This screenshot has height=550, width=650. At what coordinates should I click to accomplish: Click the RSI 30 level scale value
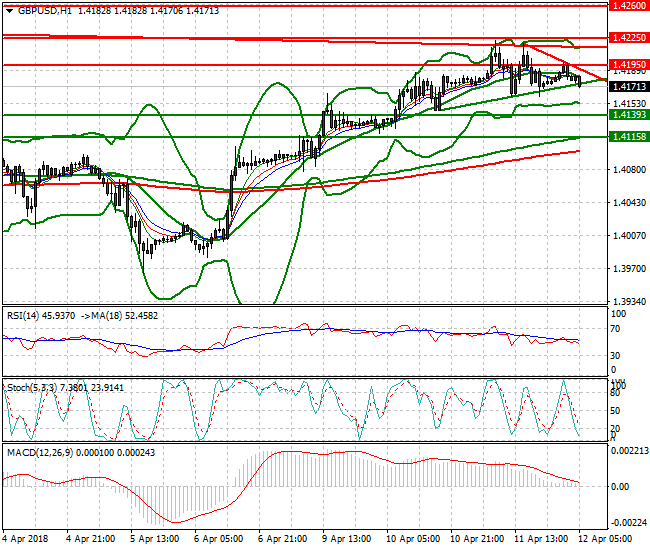pos(616,356)
